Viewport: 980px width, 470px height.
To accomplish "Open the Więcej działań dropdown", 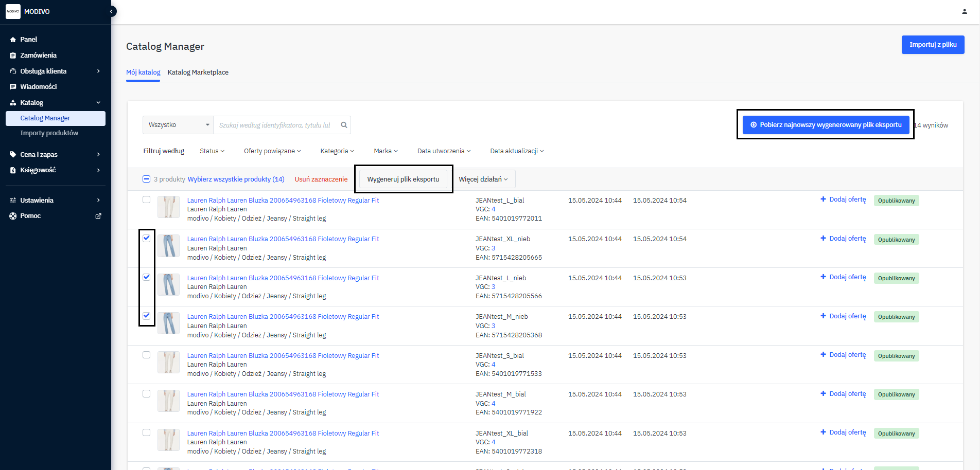I will point(483,179).
